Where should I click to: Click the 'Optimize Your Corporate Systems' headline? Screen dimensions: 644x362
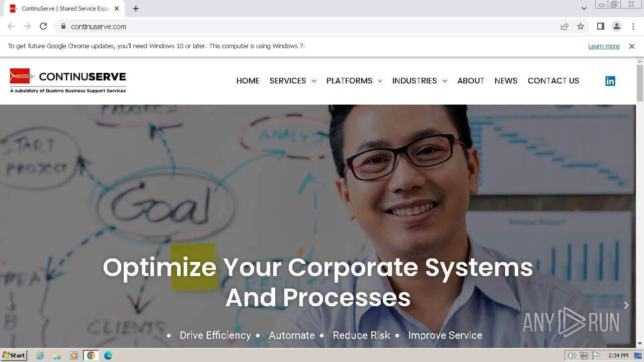coord(318,282)
